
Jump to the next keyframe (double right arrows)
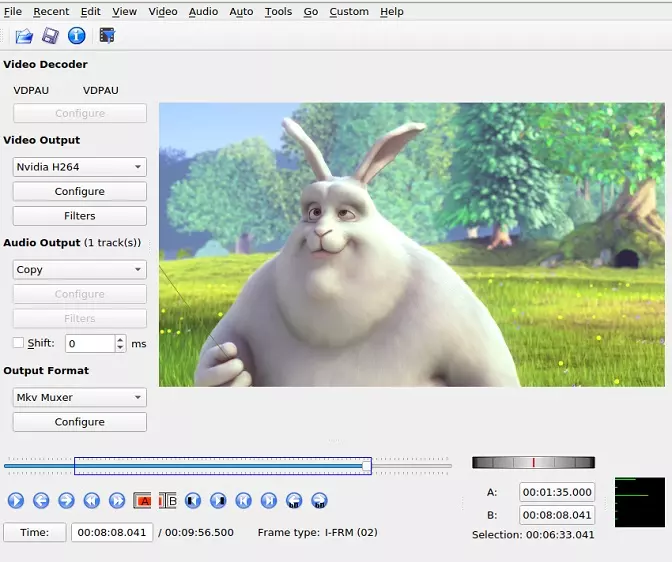[117, 501]
